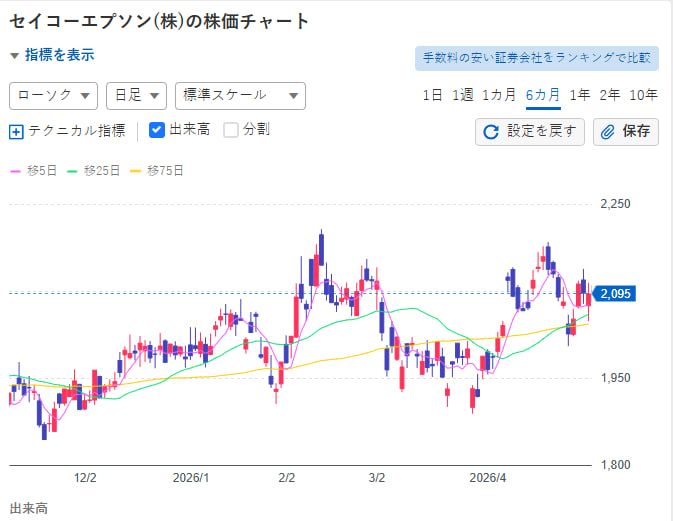Image resolution: width=673 pixels, height=521 pixels.
Task: Click the 1,950 price axis label
Action: [x=615, y=378]
